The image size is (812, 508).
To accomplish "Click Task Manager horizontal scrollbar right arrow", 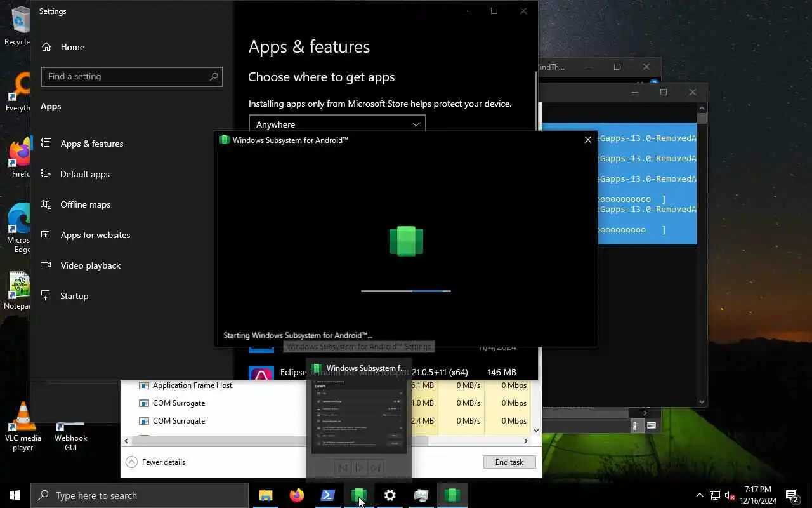I will point(525,441).
